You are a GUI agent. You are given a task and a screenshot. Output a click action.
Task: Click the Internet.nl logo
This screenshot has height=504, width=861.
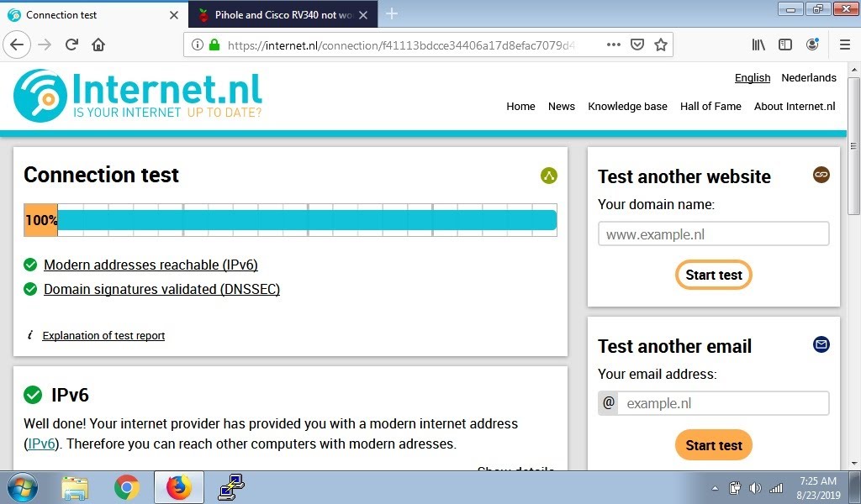[138, 95]
